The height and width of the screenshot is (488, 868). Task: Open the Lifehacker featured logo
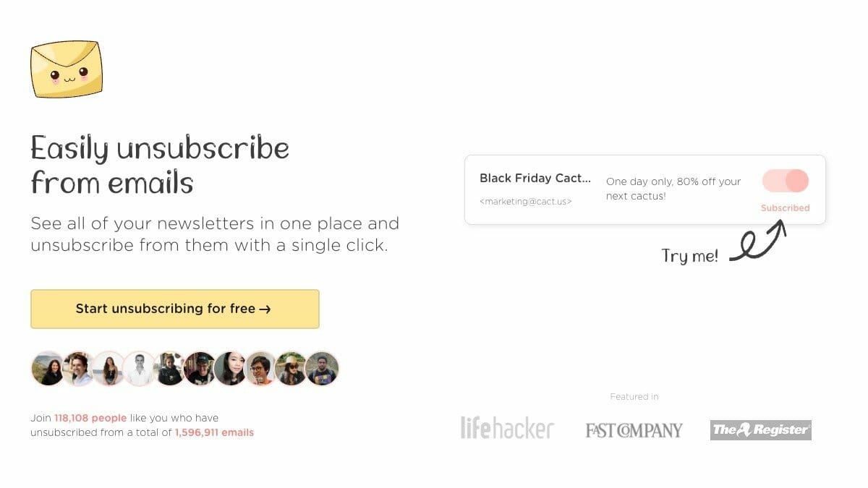507,428
